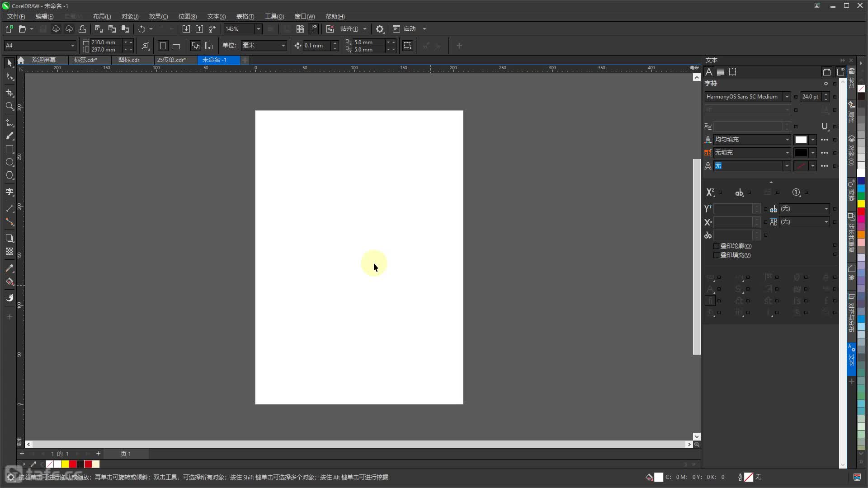The image size is (868, 488).
Task: Select the Shape edit tool
Action: [9, 77]
